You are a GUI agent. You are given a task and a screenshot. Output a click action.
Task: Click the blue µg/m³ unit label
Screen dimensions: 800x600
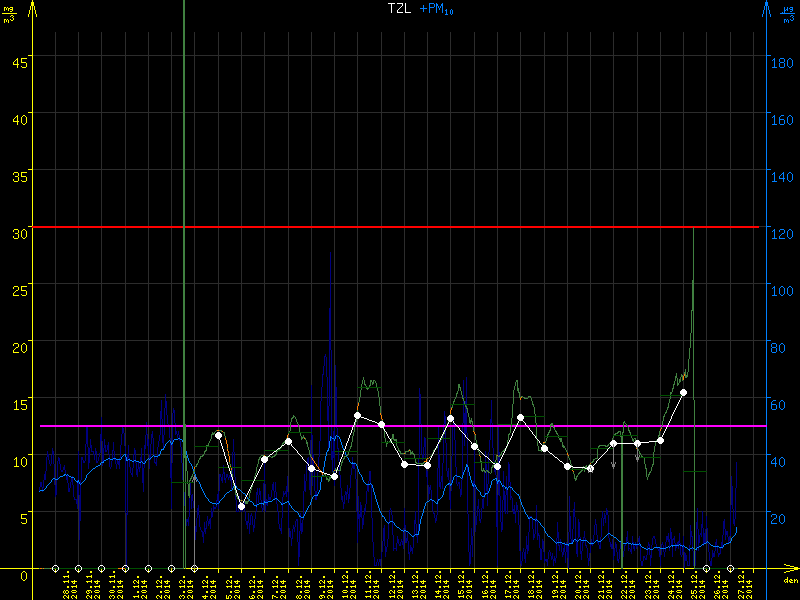point(787,12)
